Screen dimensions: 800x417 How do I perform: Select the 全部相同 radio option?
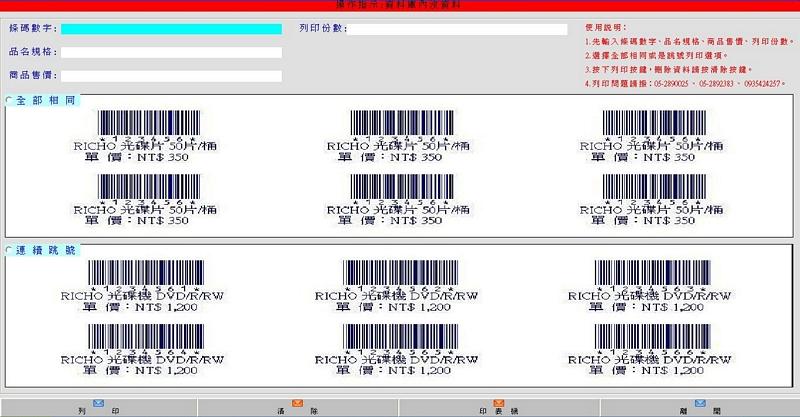click(x=9, y=101)
